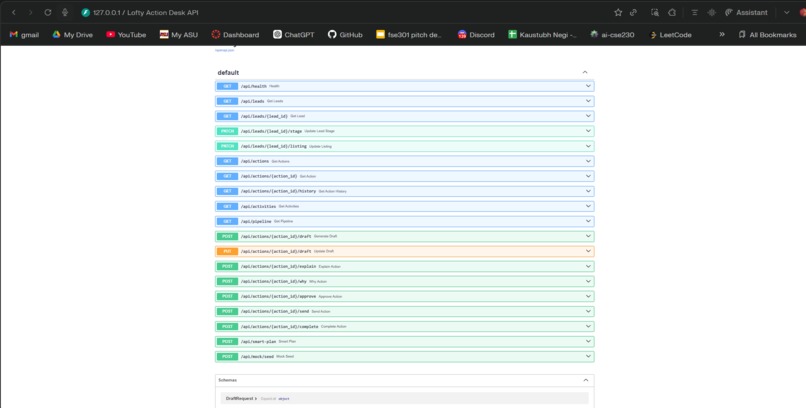Open the Kaustubh Negi spreadsheet bookmark
The height and width of the screenshot is (408, 806).
[x=542, y=34]
